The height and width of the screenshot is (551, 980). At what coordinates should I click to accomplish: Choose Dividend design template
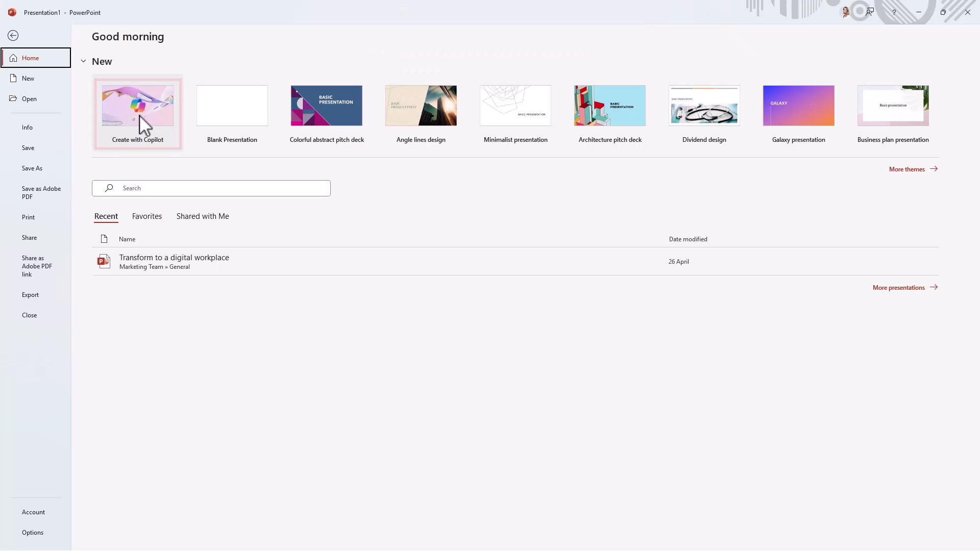[x=704, y=106]
